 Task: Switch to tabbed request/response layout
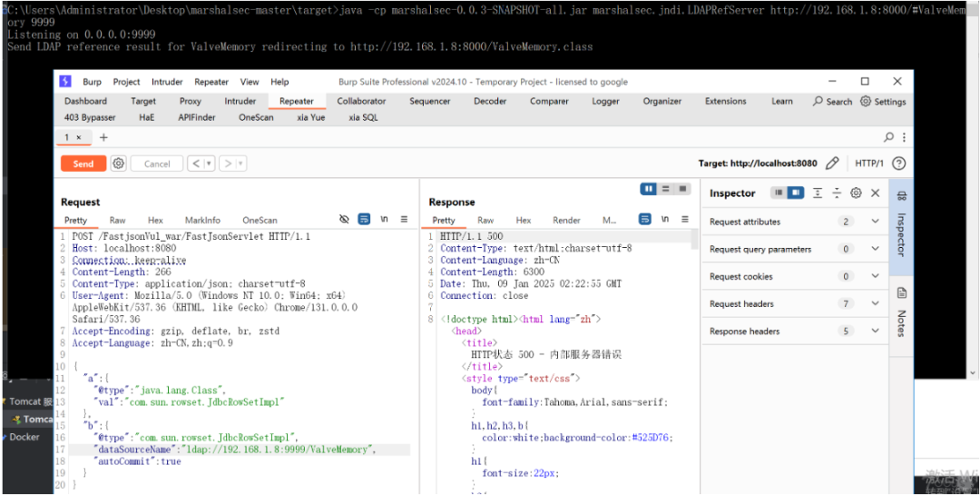682,188
